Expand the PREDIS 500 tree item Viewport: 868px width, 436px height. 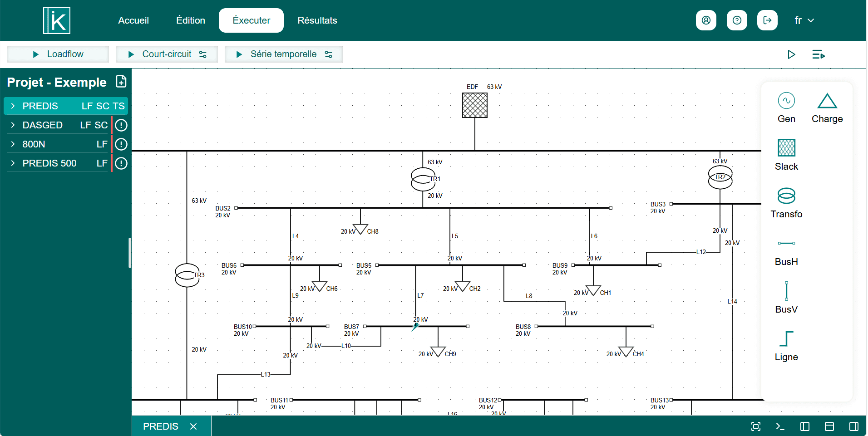coord(13,163)
